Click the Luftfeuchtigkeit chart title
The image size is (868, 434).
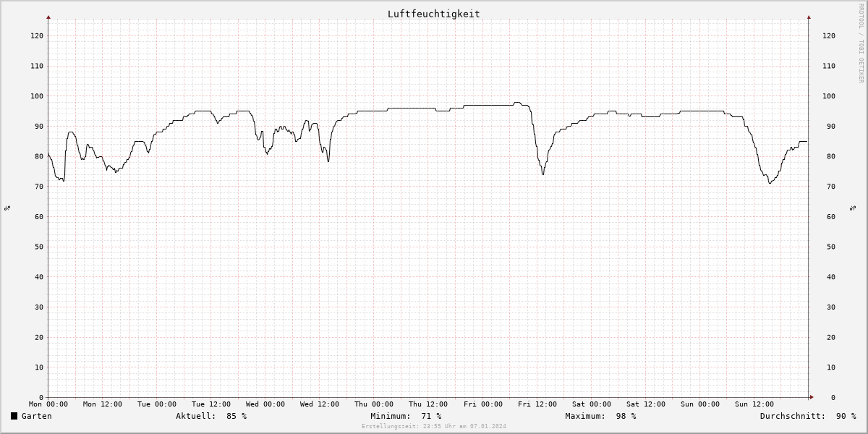pyautogui.click(x=434, y=14)
